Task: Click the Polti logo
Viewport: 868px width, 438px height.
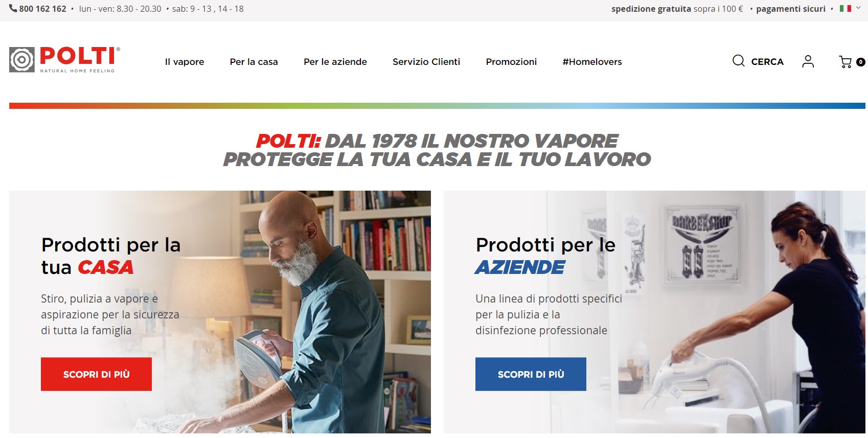Action: pos(64,60)
